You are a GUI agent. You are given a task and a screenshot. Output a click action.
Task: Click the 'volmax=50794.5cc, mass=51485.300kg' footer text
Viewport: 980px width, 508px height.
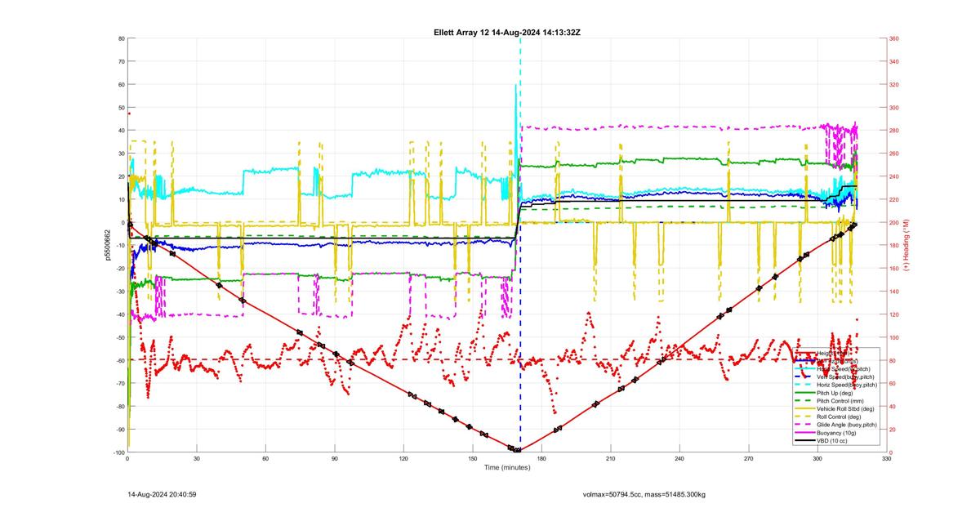click(644, 494)
